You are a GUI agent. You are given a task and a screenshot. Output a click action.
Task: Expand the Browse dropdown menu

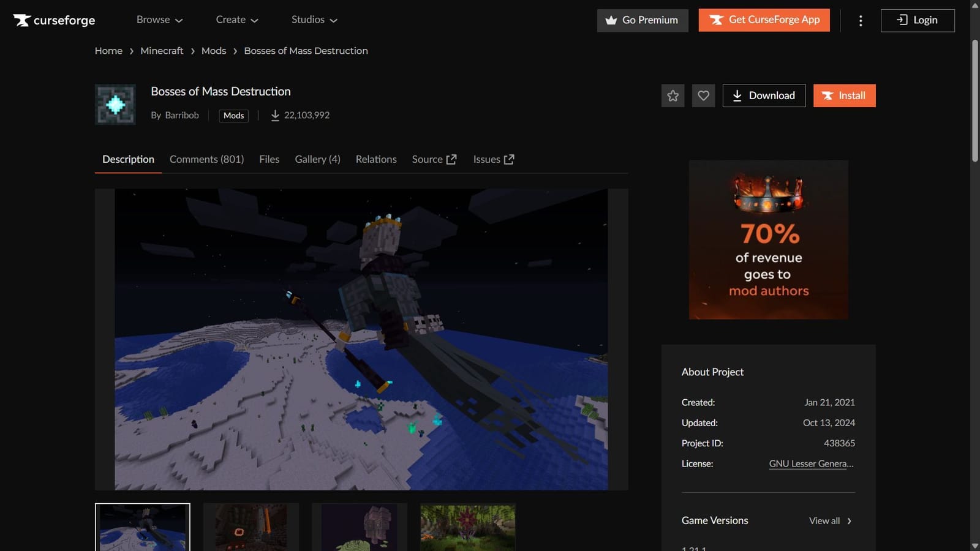click(159, 20)
